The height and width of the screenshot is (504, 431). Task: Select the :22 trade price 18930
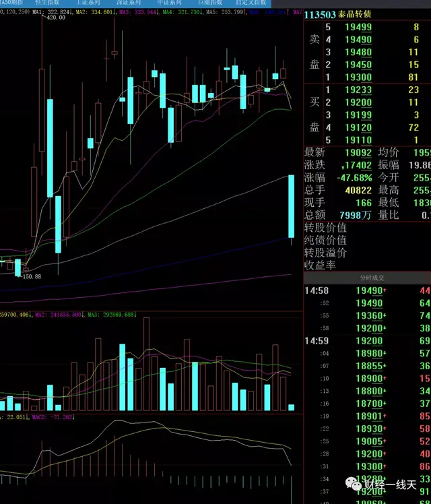point(369,429)
